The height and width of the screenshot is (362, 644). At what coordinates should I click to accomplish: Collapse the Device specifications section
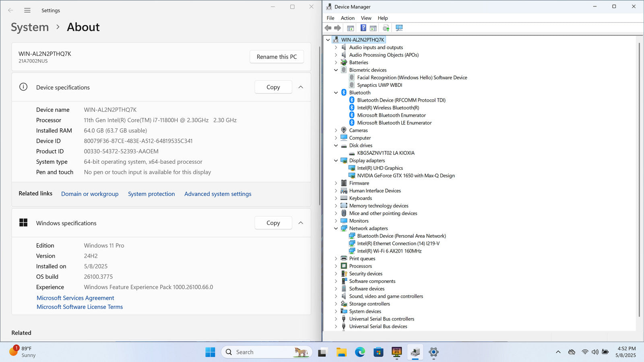[x=301, y=87]
